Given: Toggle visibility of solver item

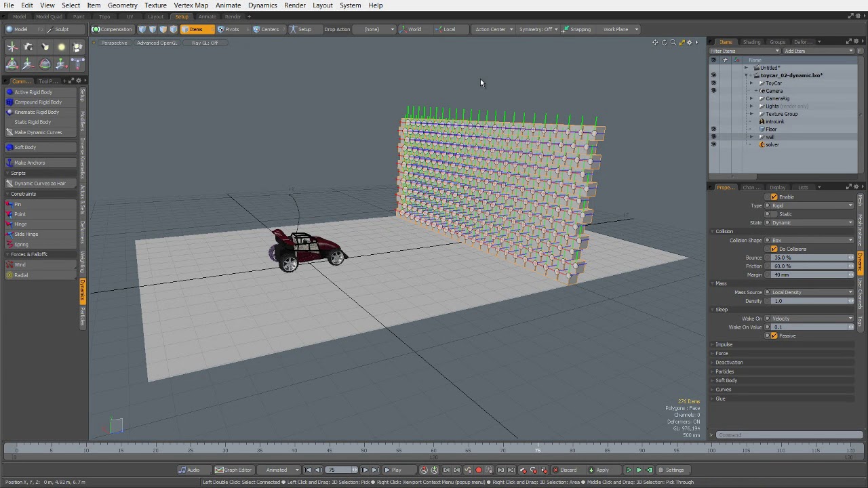Looking at the screenshot, I should tap(713, 144).
